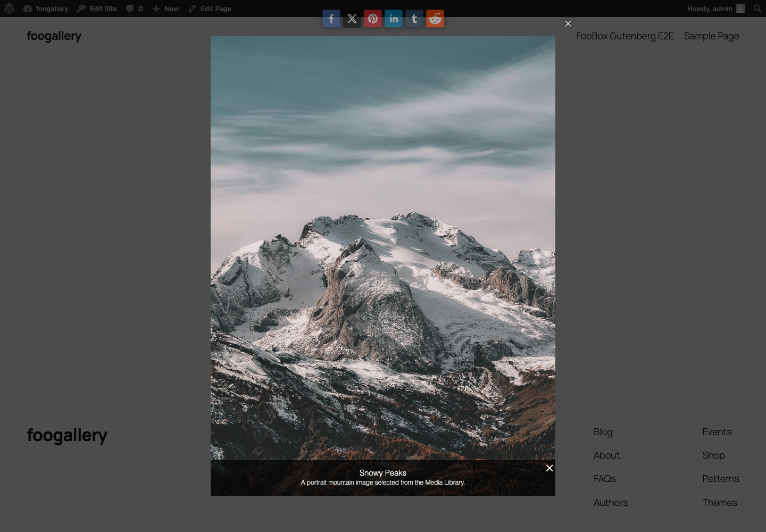Click the foogallery footer site title
This screenshot has height=532, width=766.
click(67, 436)
